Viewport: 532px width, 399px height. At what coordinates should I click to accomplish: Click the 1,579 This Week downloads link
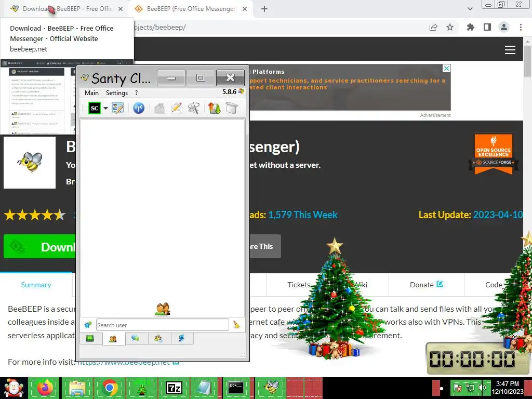click(303, 215)
